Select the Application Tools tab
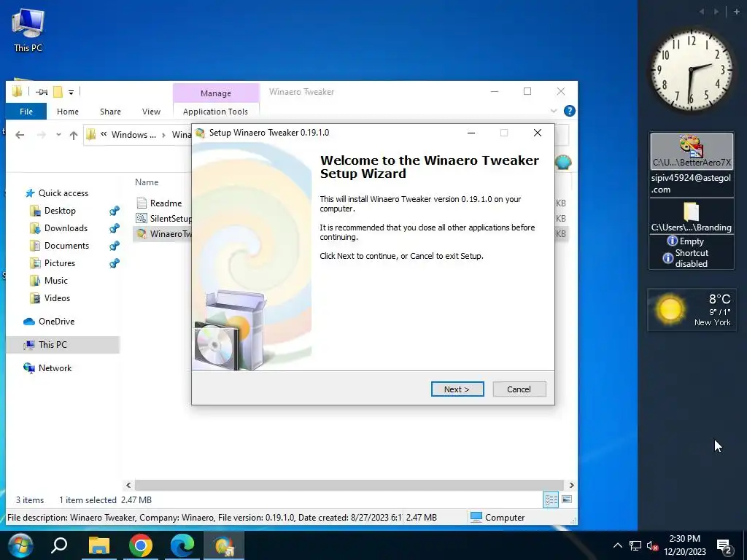The height and width of the screenshot is (560, 747). click(x=215, y=112)
